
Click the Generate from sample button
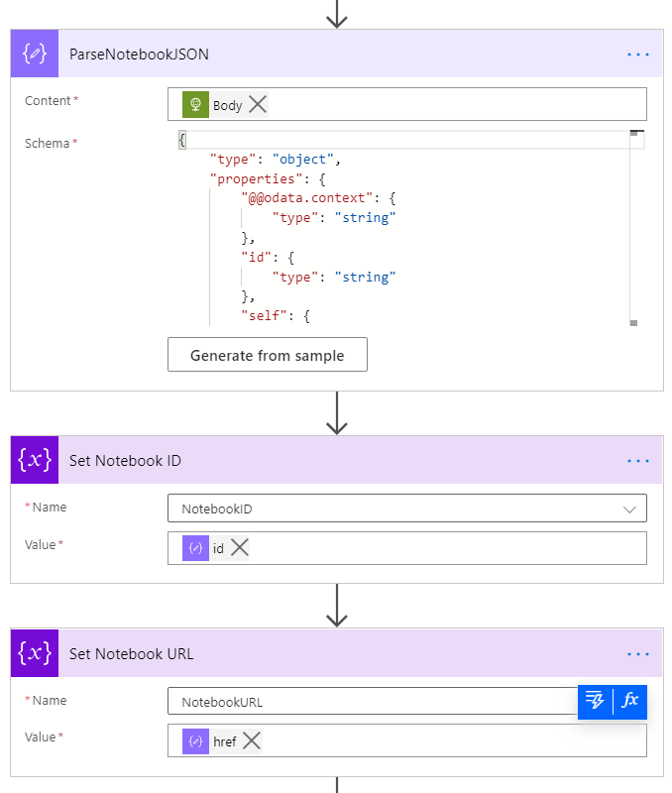pyautogui.click(x=267, y=355)
